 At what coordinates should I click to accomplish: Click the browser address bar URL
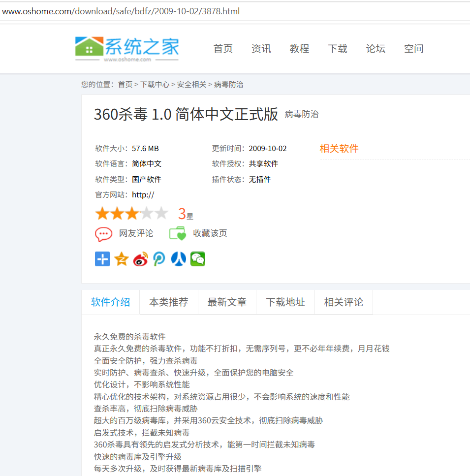pyautogui.click(x=121, y=11)
